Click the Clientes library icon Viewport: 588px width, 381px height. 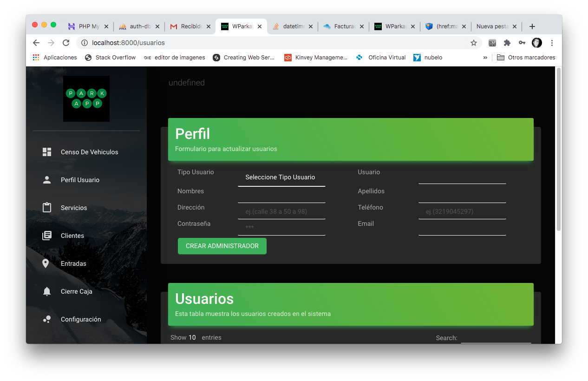(x=47, y=236)
